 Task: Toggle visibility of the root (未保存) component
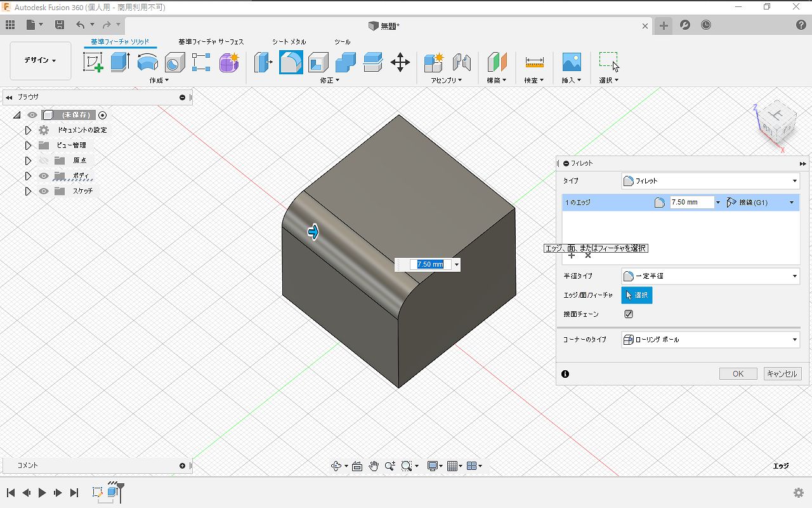point(32,115)
